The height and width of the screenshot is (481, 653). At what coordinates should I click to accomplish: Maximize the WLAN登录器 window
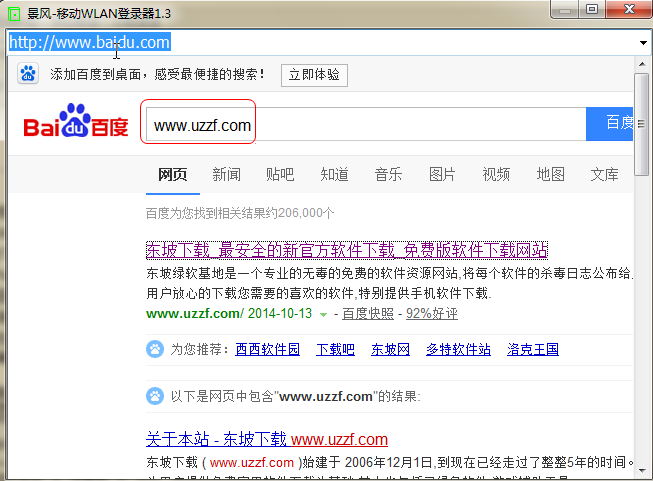click(x=592, y=10)
